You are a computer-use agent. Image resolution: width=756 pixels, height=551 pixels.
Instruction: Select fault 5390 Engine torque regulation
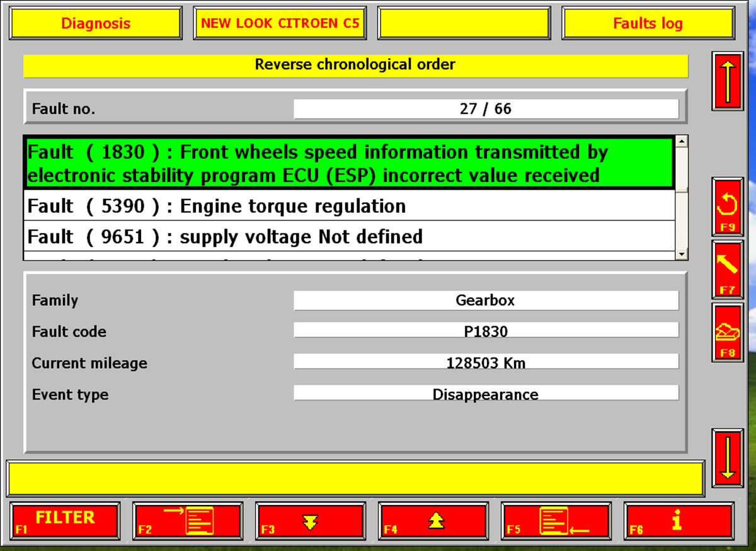click(349, 205)
